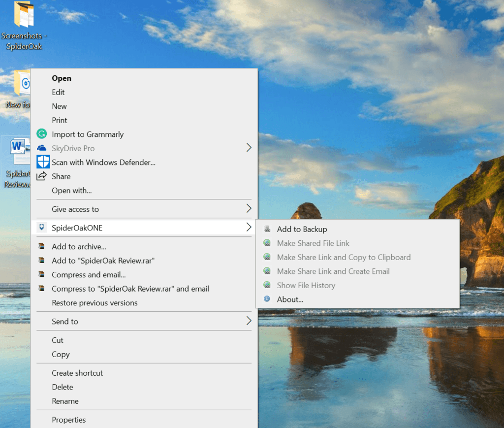This screenshot has width=504, height=428.
Task: Expand the SkyDrive Pro submenu arrow
Action: [x=249, y=148]
